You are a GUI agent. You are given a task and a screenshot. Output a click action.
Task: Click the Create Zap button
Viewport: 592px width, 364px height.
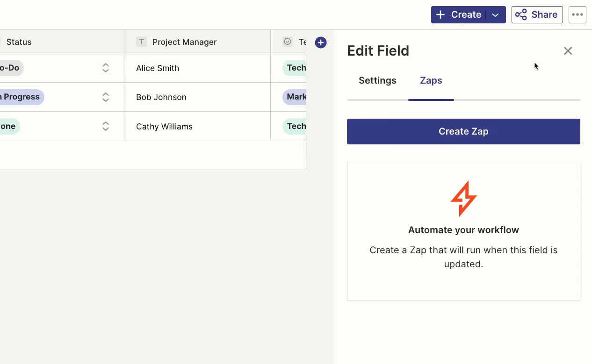463,131
